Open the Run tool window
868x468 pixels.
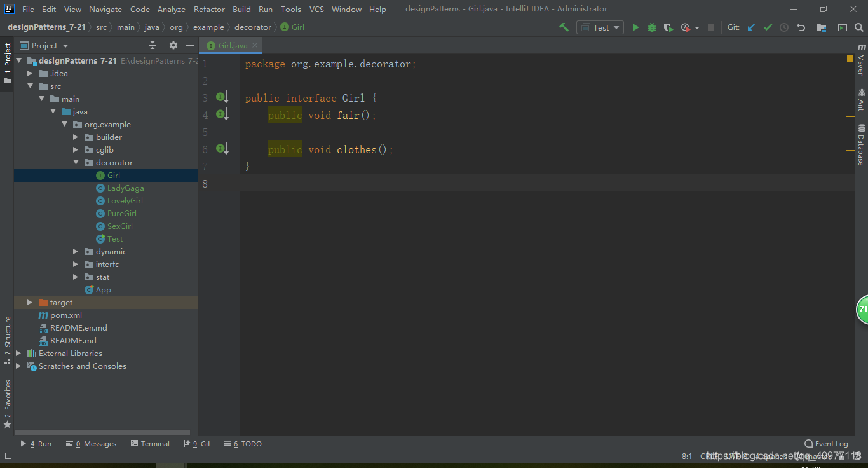pos(36,444)
